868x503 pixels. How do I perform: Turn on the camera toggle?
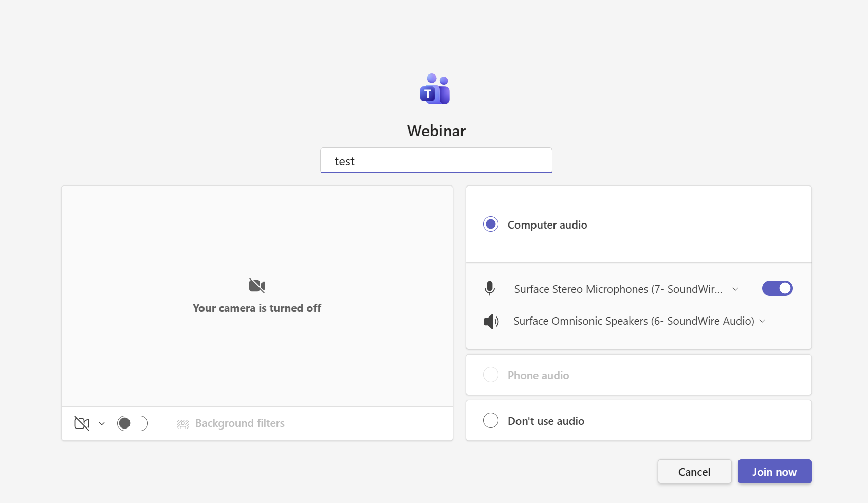pyautogui.click(x=133, y=423)
